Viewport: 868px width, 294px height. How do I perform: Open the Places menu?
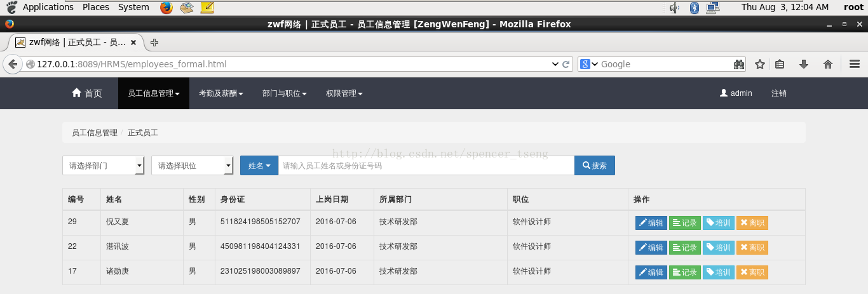(x=96, y=8)
